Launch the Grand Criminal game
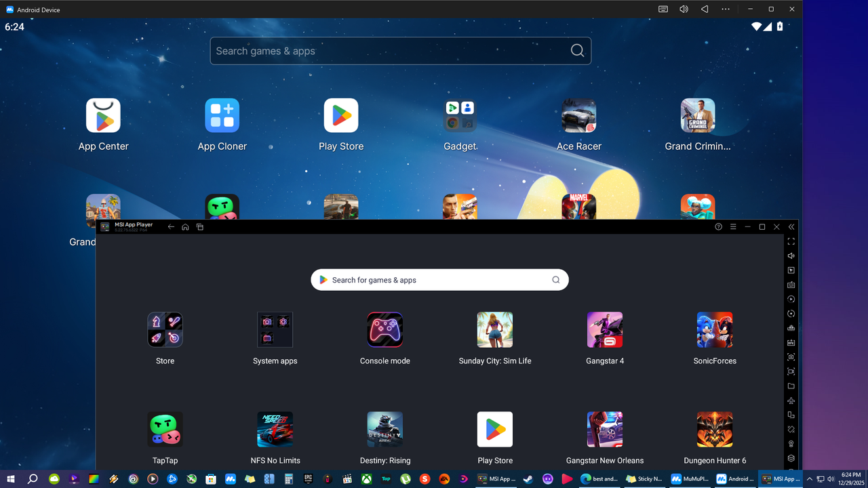The image size is (868, 488). click(x=698, y=116)
